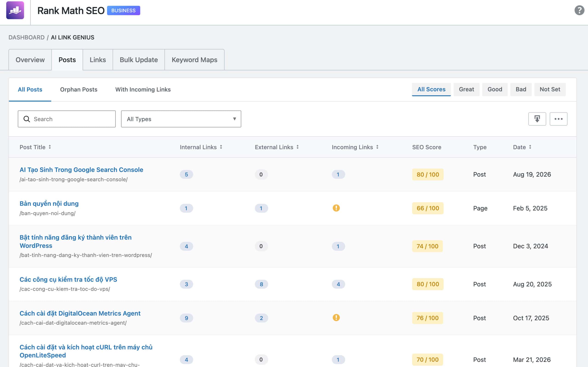Click the slug /cac-cong-cu-kiem-tra-toc-do-vps/
The width and height of the screenshot is (588, 367).
tap(65, 289)
